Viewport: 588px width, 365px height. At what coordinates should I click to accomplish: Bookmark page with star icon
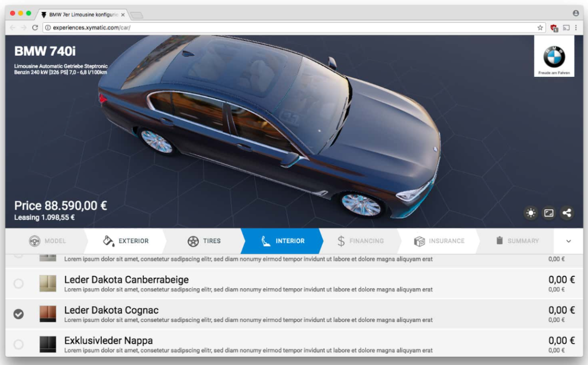540,28
